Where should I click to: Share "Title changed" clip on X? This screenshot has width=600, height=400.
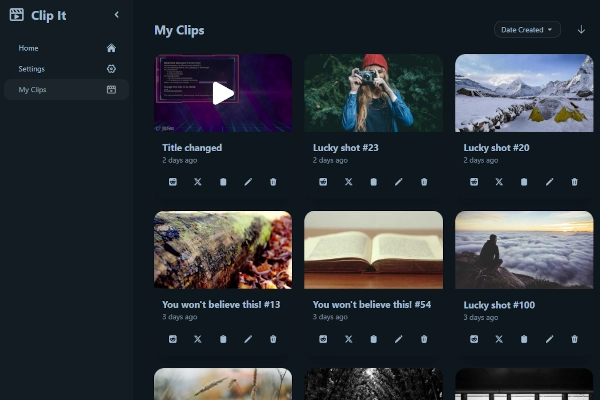point(198,182)
